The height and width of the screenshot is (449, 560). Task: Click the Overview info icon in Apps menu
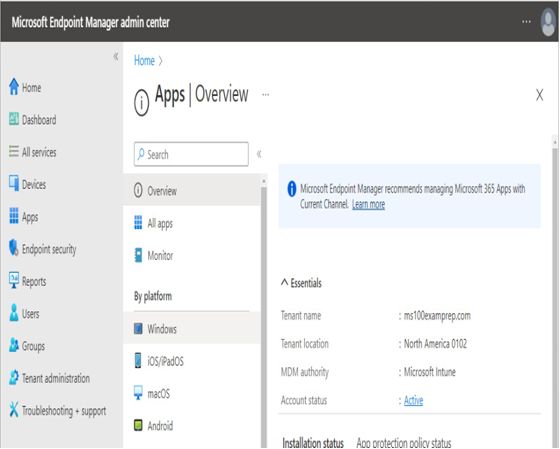[138, 190]
